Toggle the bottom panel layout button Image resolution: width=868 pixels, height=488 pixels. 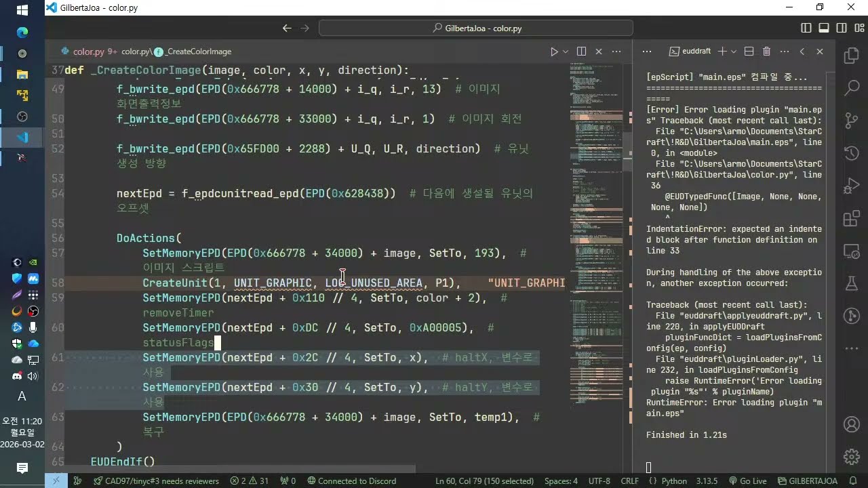point(824,28)
